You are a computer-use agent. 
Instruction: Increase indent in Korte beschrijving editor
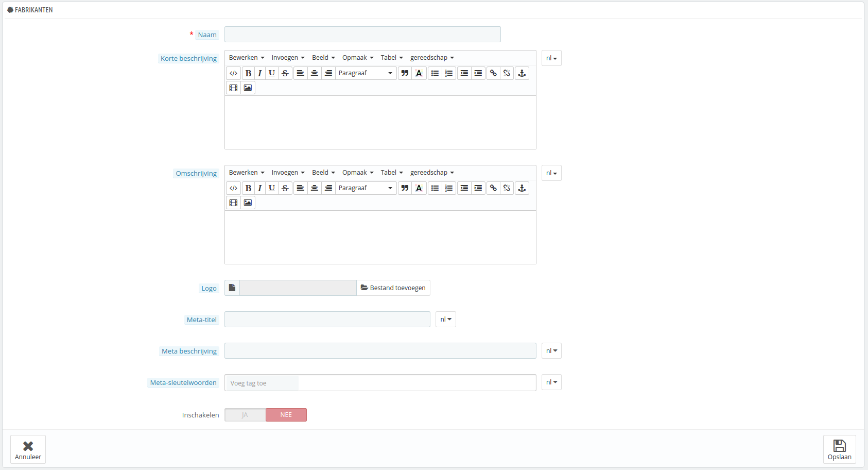click(478, 73)
